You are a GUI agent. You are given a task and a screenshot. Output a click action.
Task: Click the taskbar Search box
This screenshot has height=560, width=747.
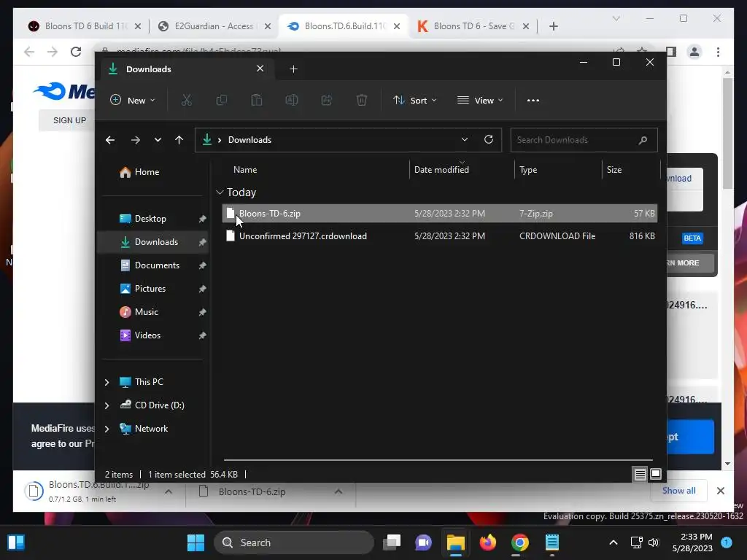pyautogui.click(x=295, y=542)
